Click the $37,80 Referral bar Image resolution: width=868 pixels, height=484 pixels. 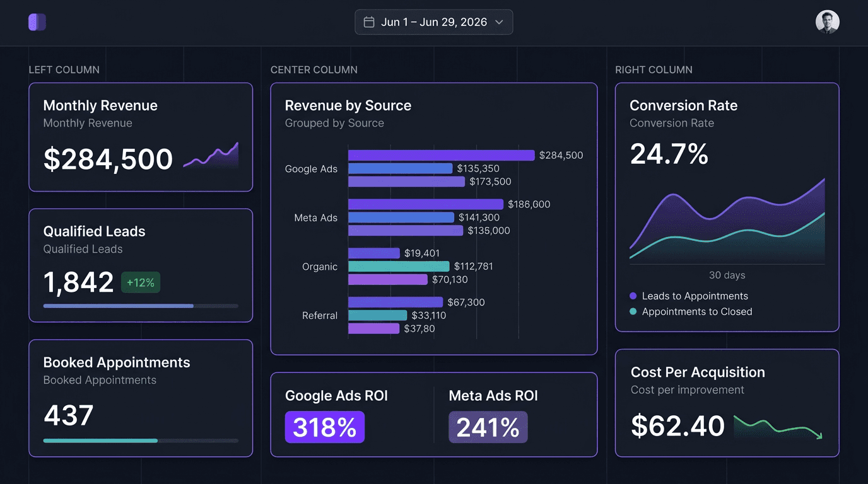(374, 328)
